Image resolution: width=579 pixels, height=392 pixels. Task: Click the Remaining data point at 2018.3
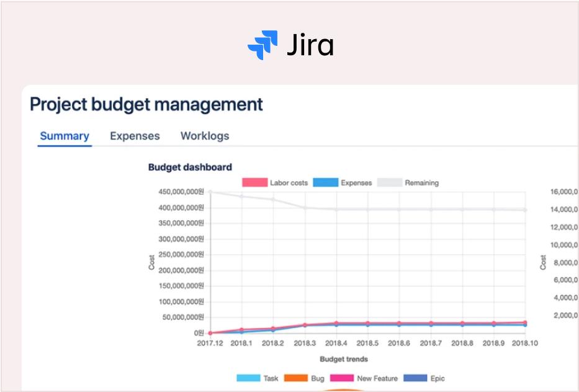(305, 208)
